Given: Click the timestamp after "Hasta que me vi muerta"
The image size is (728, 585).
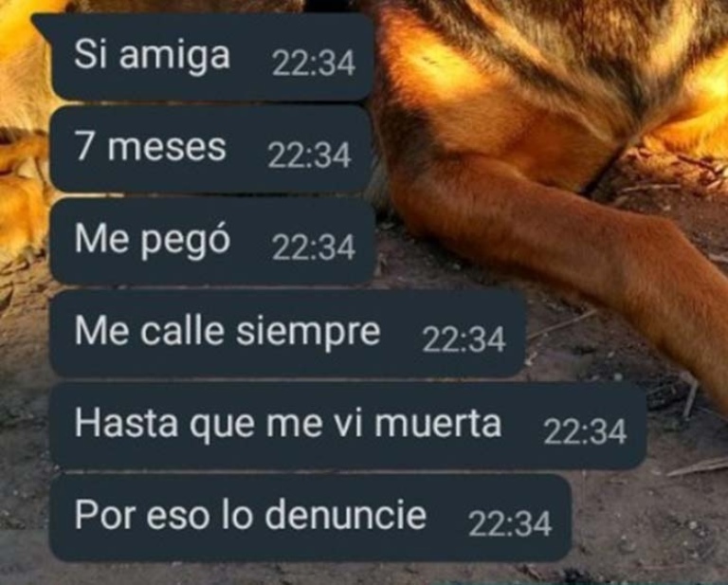Looking at the screenshot, I should [x=585, y=431].
